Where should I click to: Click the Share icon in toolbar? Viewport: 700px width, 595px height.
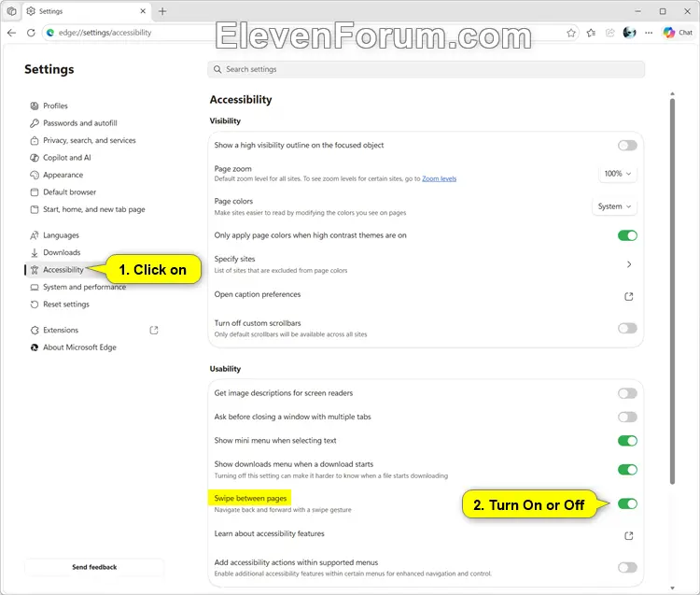[609, 33]
